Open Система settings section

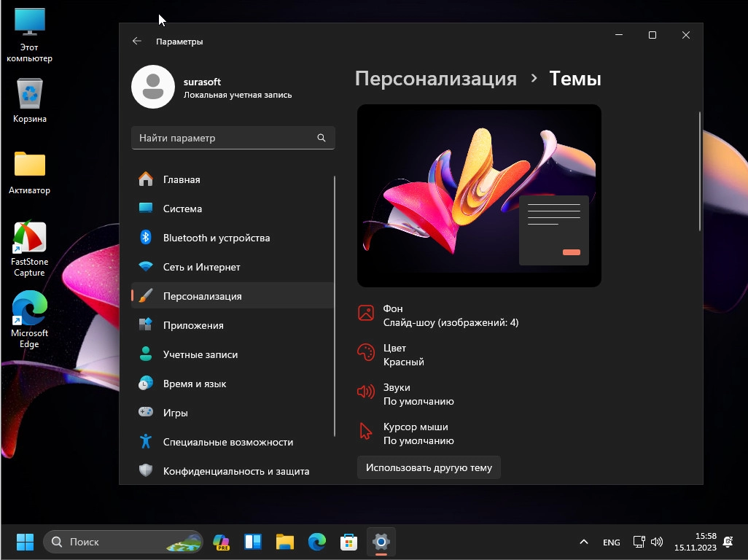(x=233, y=209)
